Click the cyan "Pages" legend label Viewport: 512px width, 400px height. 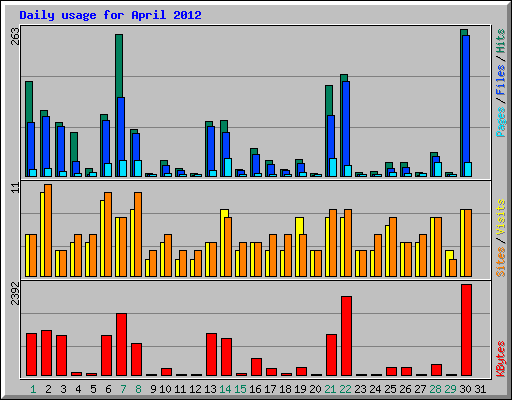pyautogui.click(x=501, y=122)
